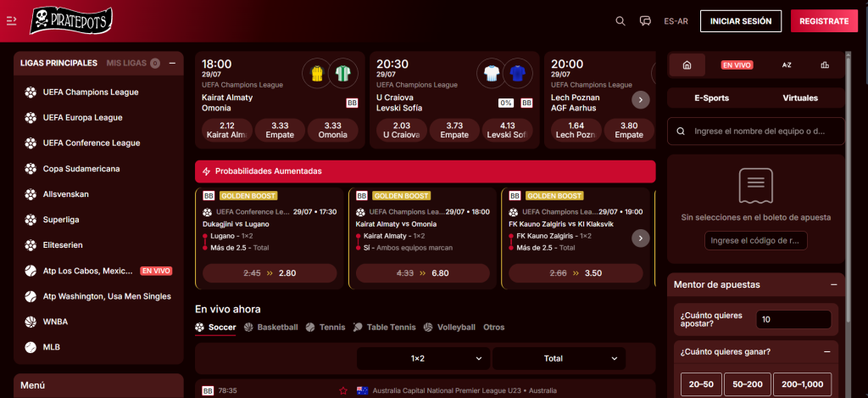Viewport: 868px width, 398px height.
Task: Select the 50–200 winnings range
Action: click(x=748, y=384)
